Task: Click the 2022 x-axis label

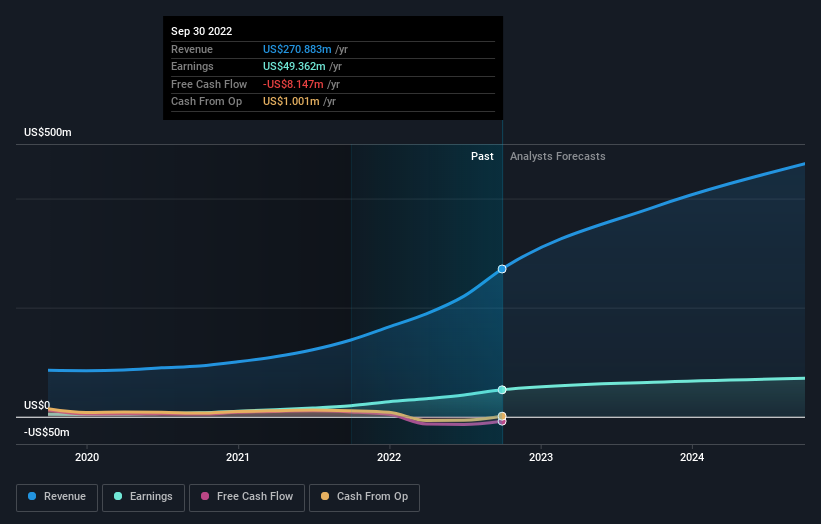Action: click(x=389, y=458)
